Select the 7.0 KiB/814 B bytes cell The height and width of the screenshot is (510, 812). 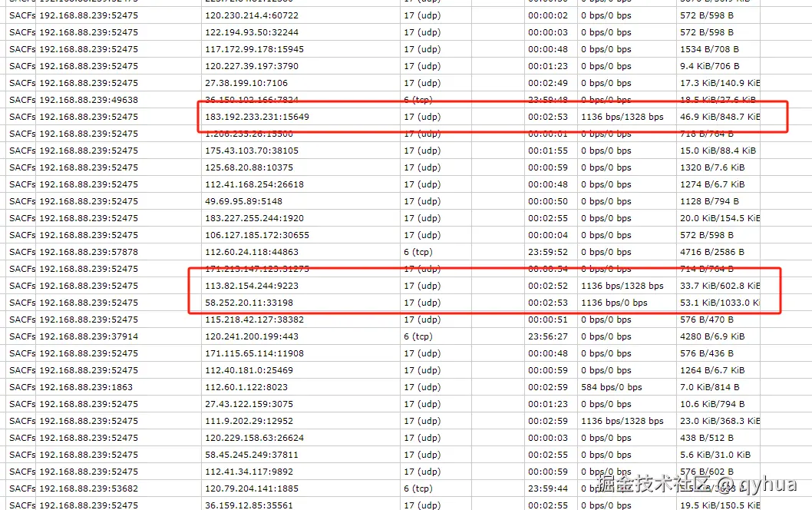pos(709,387)
